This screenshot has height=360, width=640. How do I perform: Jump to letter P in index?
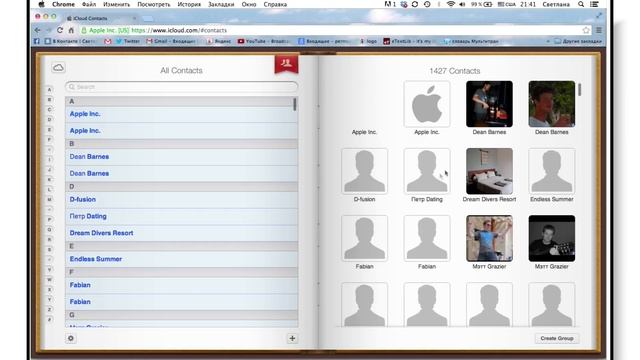point(49,219)
